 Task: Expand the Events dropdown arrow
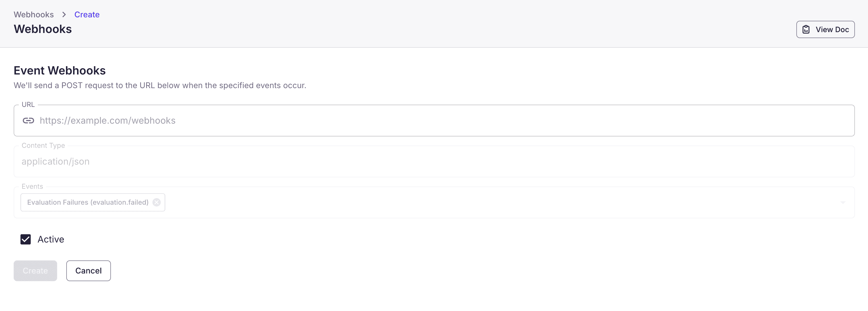point(842,202)
